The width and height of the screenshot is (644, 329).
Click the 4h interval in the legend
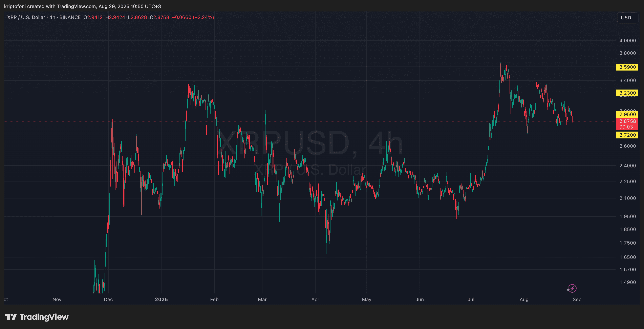(x=52, y=17)
